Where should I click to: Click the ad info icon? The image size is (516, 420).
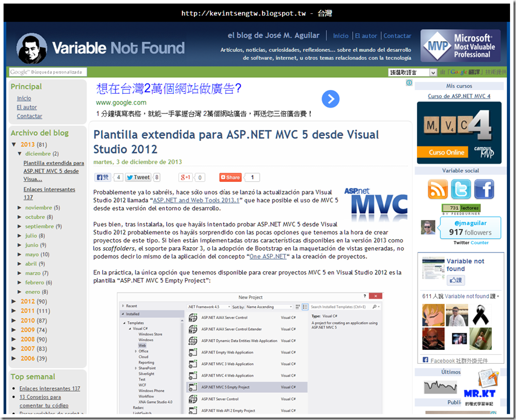[x=409, y=83]
